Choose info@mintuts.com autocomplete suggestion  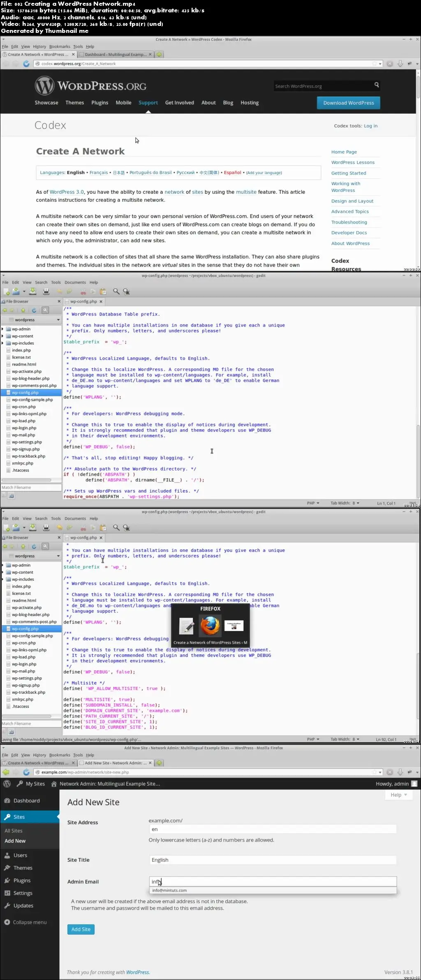coord(273,890)
